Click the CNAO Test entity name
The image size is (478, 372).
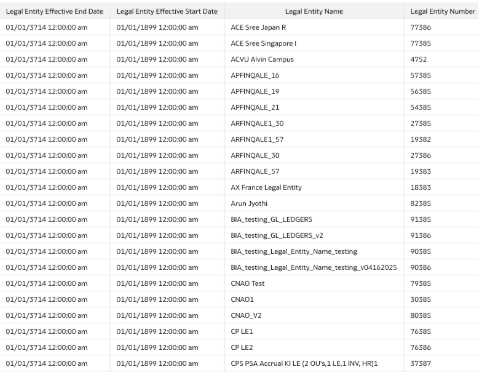click(247, 283)
